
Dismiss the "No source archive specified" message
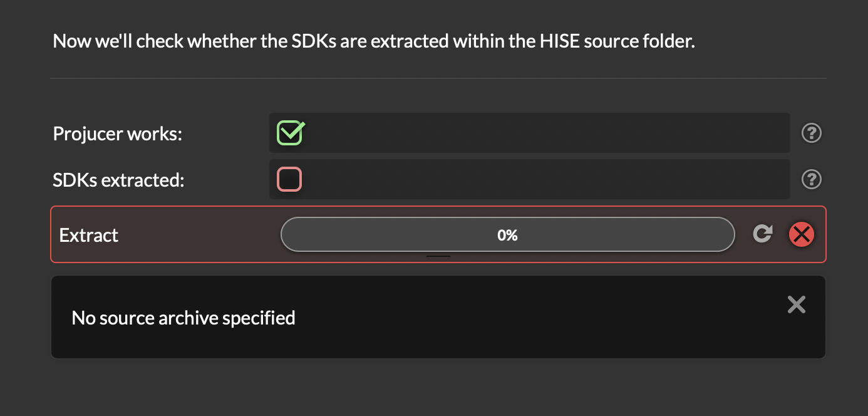797,304
